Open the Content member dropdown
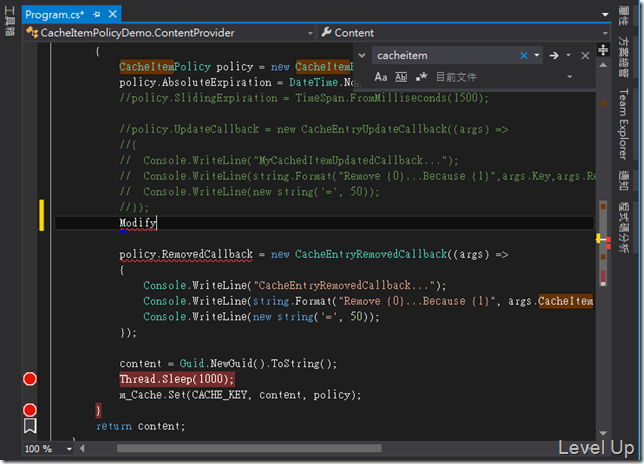This screenshot has width=644, height=464. click(x=605, y=33)
